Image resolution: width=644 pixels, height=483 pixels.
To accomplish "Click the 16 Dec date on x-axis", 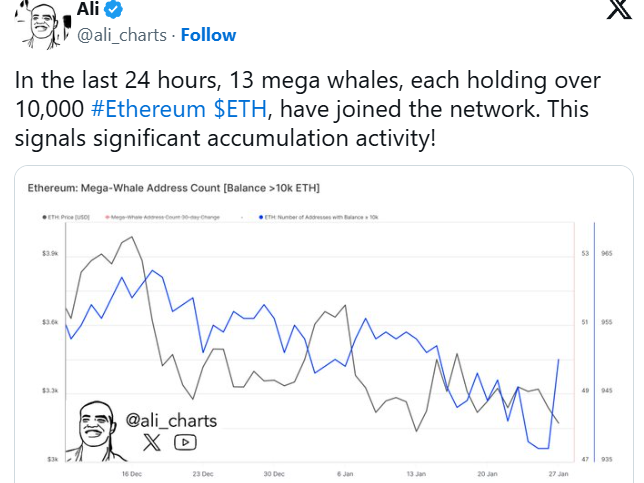I will [132, 474].
